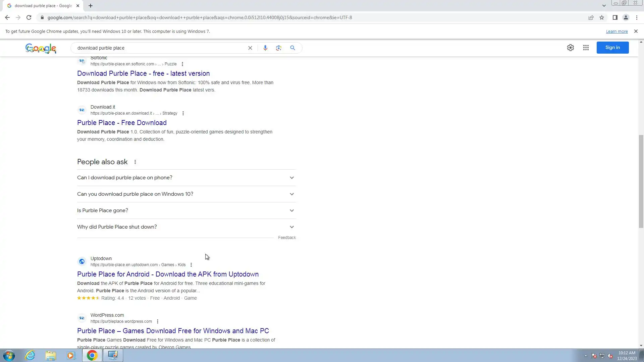Viewport: 644px width, 362px height.
Task: Open the Google apps grid
Action: (x=586, y=48)
